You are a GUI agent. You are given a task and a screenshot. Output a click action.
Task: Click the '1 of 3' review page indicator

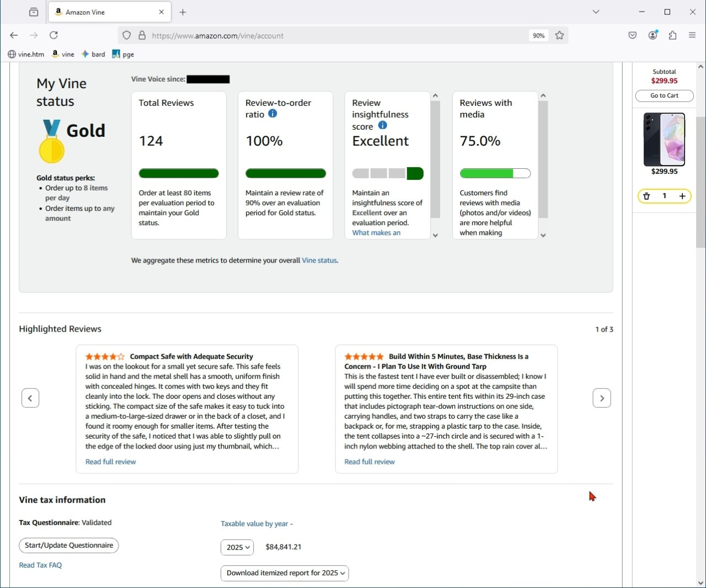click(x=604, y=329)
